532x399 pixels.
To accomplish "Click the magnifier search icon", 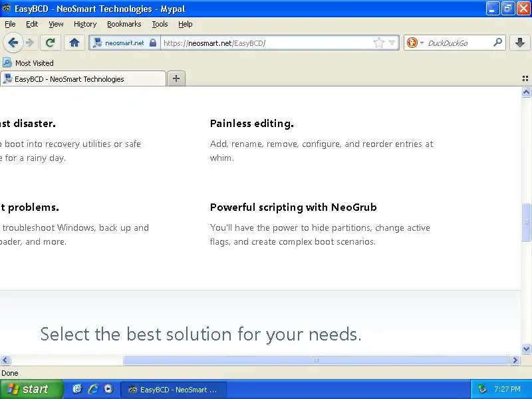I will tap(497, 43).
